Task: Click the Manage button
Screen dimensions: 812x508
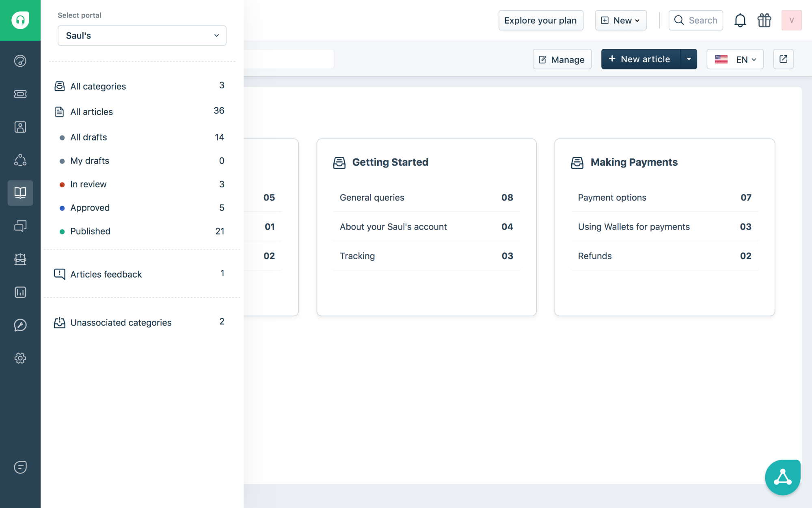Action: pyautogui.click(x=562, y=59)
